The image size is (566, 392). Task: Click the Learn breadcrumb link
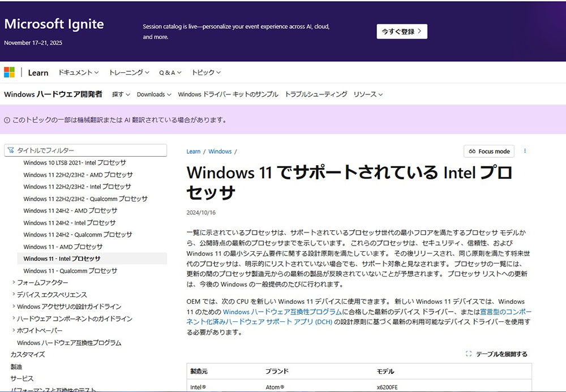point(194,152)
